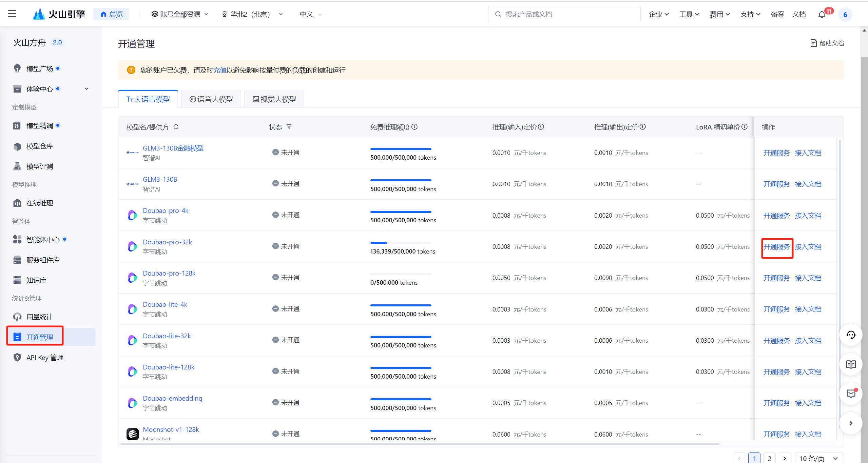This screenshot has height=463, width=868.
Task: Switch to the 语音大模型 tab
Action: pyautogui.click(x=211, y=99)
